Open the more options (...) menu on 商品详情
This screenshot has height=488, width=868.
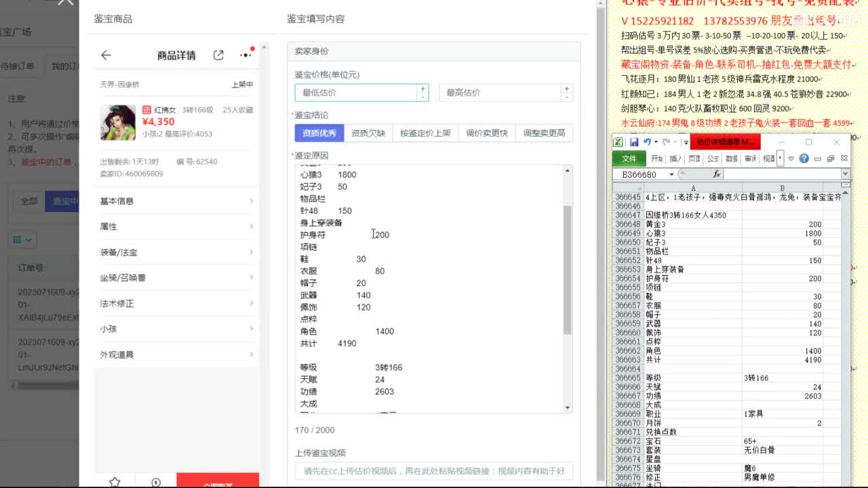245,55
